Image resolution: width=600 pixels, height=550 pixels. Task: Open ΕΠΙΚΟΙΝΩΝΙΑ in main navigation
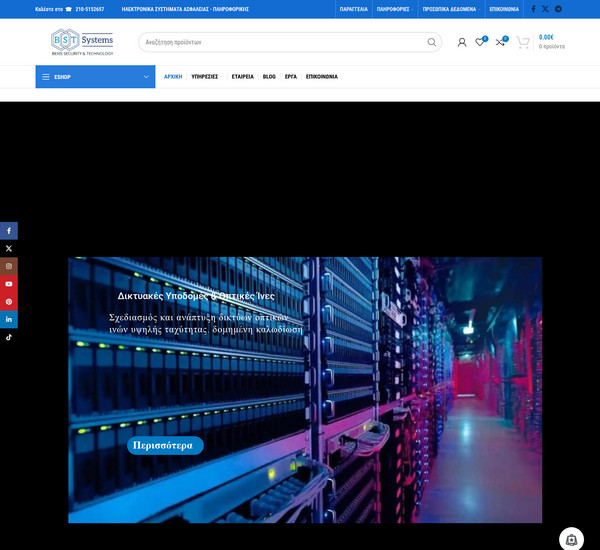click(322, 77)
